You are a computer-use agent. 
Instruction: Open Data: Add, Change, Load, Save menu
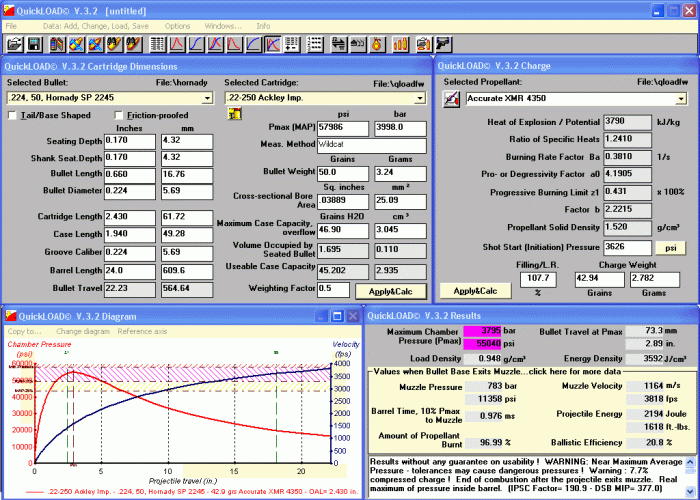[96, 26]
